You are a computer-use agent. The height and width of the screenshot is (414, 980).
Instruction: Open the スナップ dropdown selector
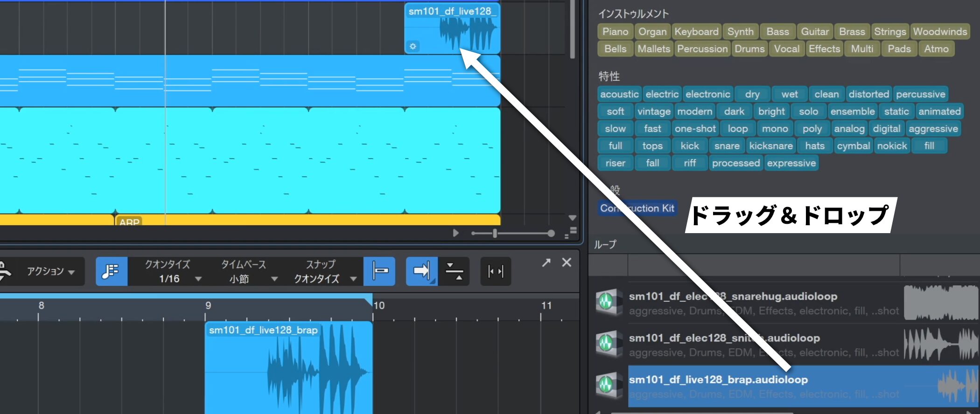coord(325,278)
